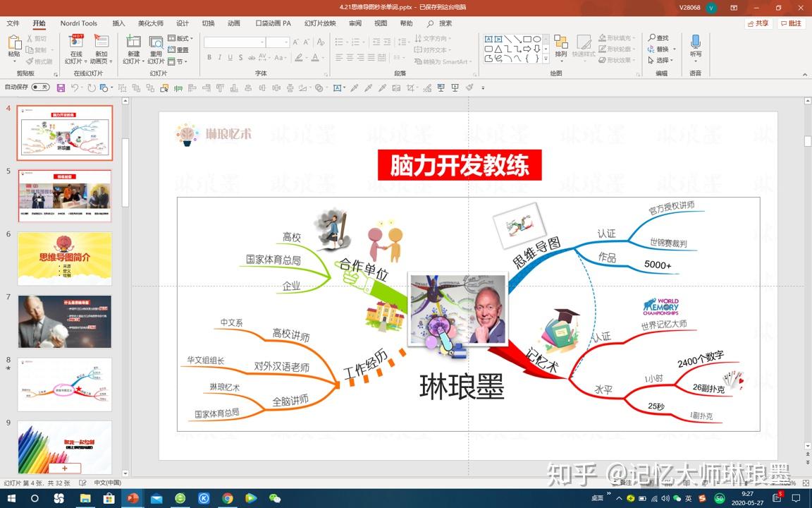Click the Paste clipboard icon

point(14,44)
